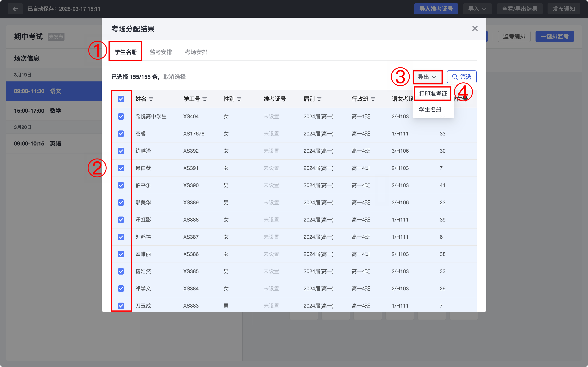Open the 导入 dropdown in top bar
This screenshot has height=367, width=588.
(x=477, y=9)
